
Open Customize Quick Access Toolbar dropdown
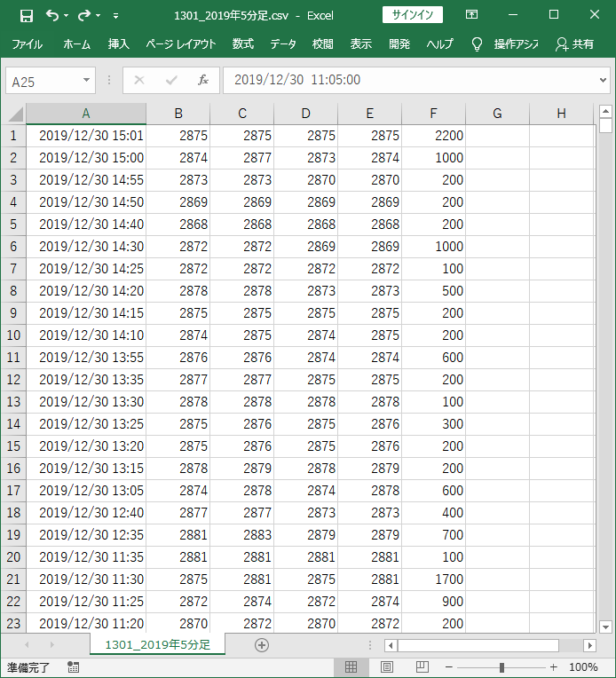click(x=116, y=16)
